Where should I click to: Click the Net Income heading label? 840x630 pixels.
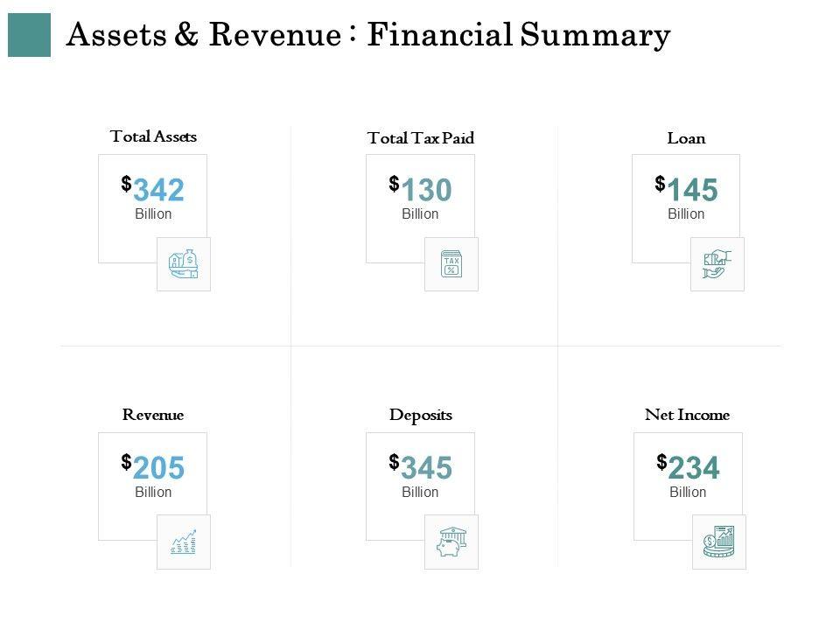click(687, 415)
